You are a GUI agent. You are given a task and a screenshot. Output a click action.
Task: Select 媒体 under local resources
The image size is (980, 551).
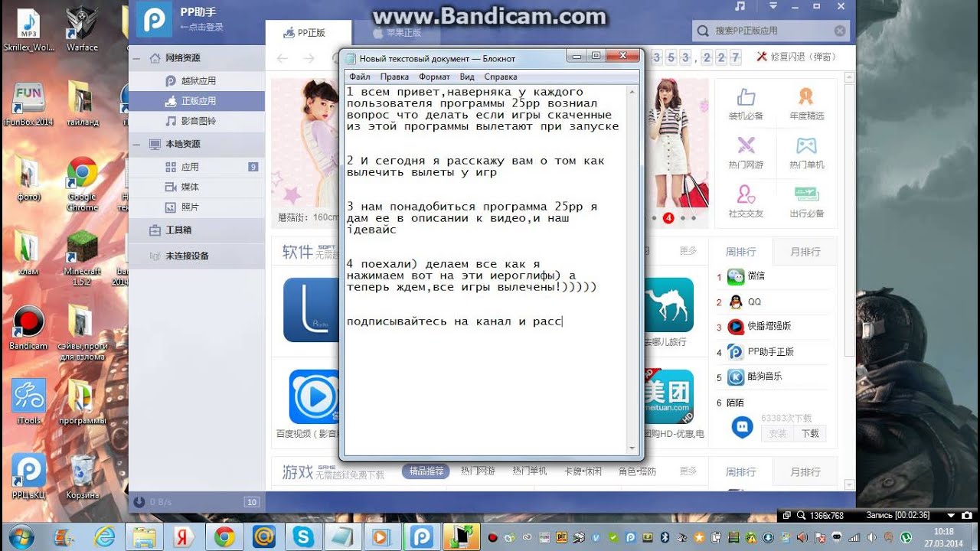[196, 187]
